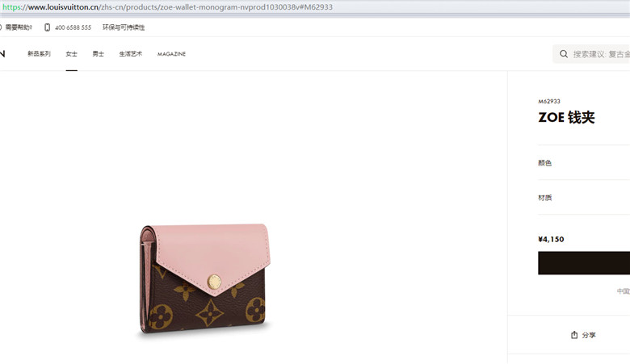Open the 需要帮助 help link
Viewport: 630px width, 364px height.
18,27
